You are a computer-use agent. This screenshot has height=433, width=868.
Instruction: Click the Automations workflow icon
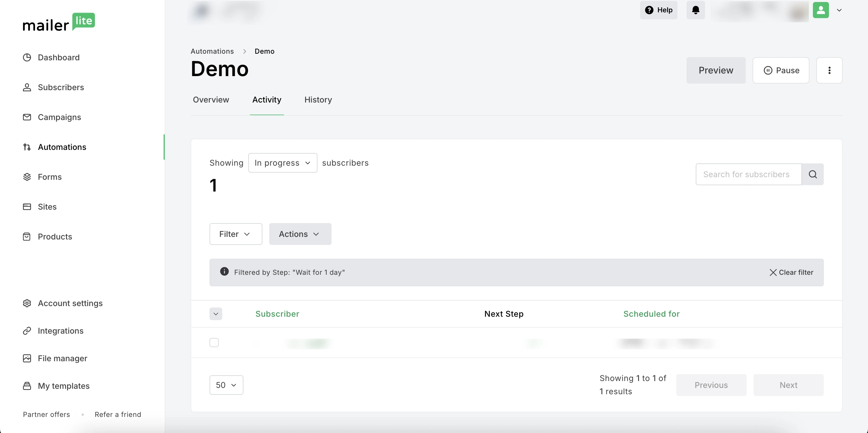tap(27, 147)
